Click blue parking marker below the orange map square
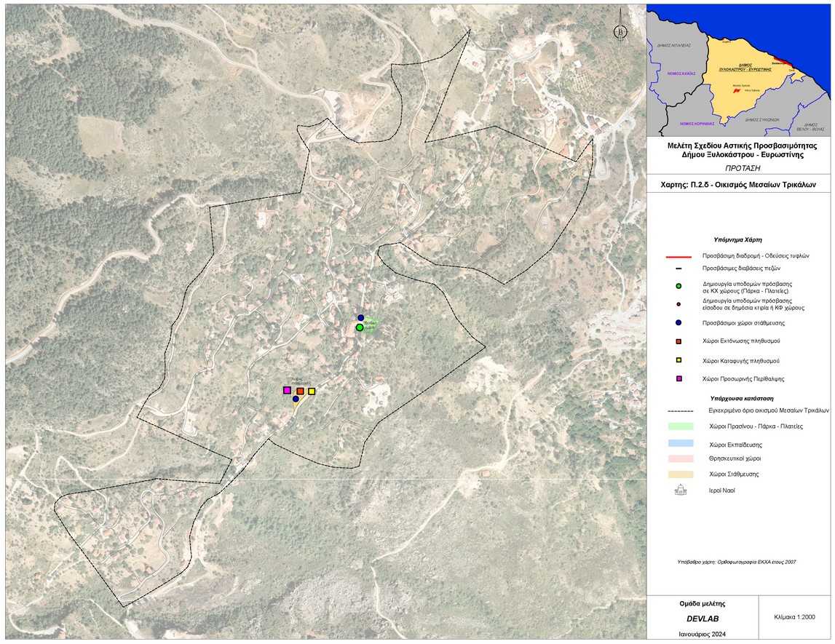 point(296,399)
